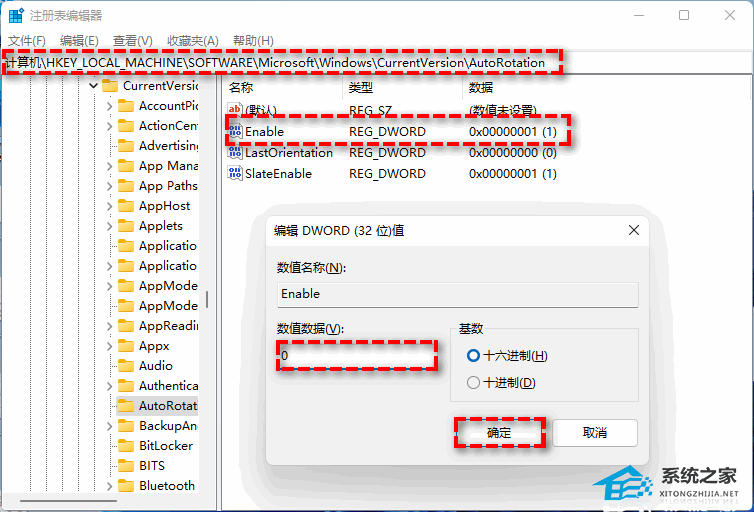Expand the AccountPic tree node
Viewport: 754px width, 512px height.
click(109, 106)
